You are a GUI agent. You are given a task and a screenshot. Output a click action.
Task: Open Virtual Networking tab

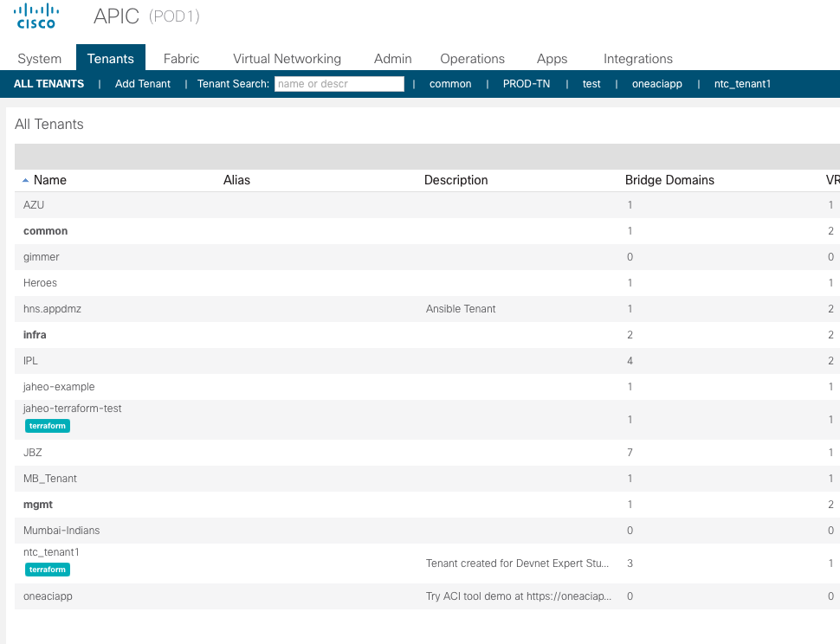[287, 58]
